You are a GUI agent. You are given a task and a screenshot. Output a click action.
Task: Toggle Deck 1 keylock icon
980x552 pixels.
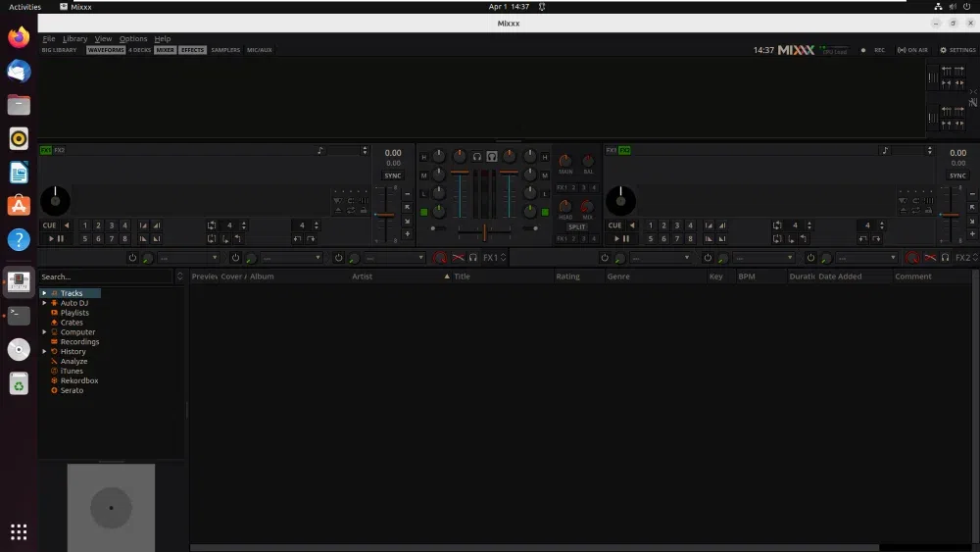[x=364, y=210]
